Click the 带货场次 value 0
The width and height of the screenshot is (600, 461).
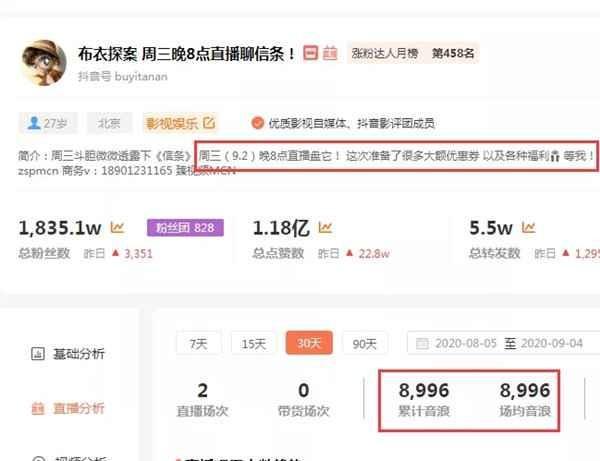(303, 391)
